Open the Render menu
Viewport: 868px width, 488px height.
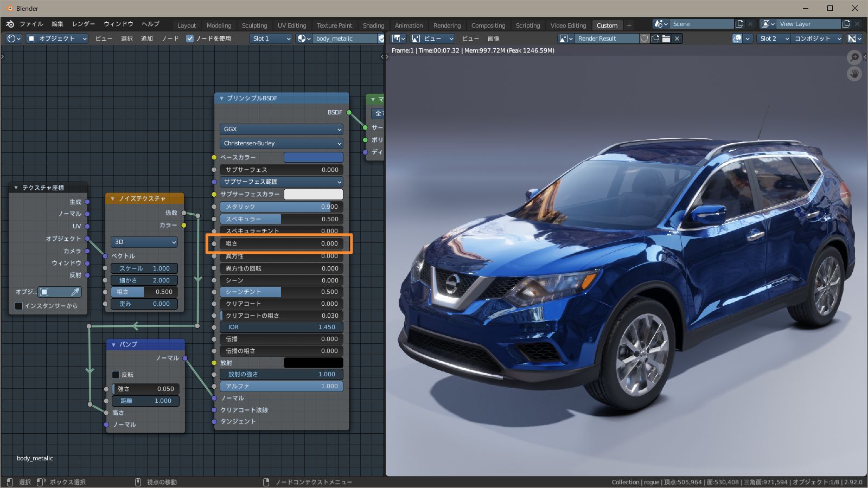[84, 24]
